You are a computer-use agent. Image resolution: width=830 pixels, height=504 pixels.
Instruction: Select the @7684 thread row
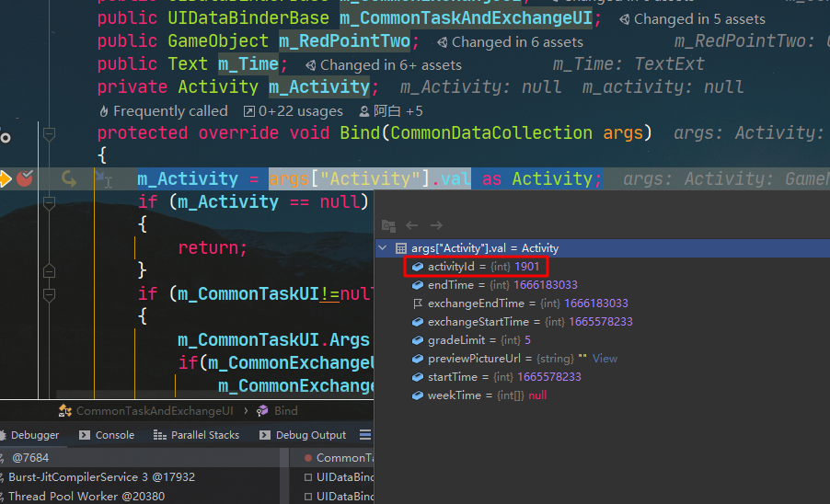coord(140,457)
